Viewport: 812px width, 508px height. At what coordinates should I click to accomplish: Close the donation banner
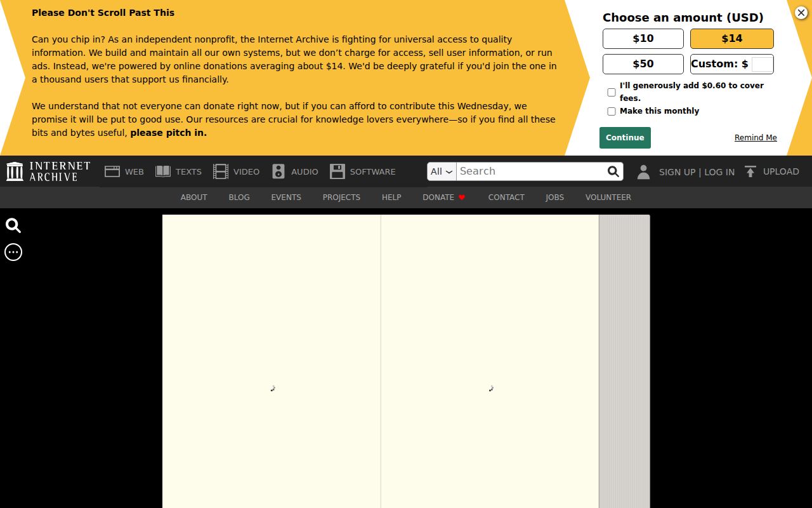(801, 13)
